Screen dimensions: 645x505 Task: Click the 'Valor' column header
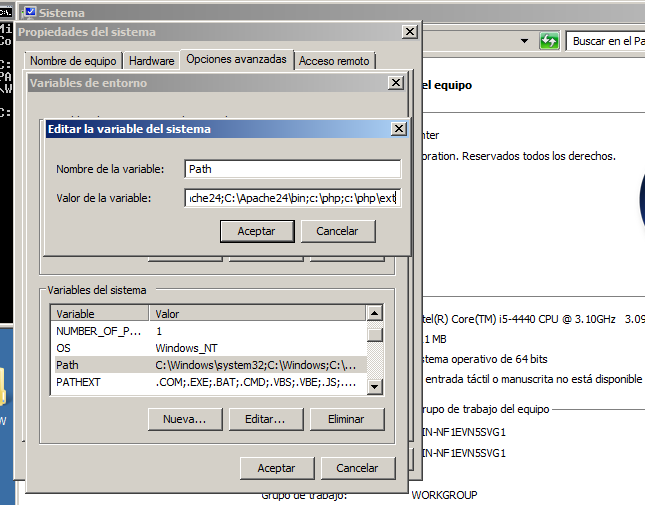257,314
